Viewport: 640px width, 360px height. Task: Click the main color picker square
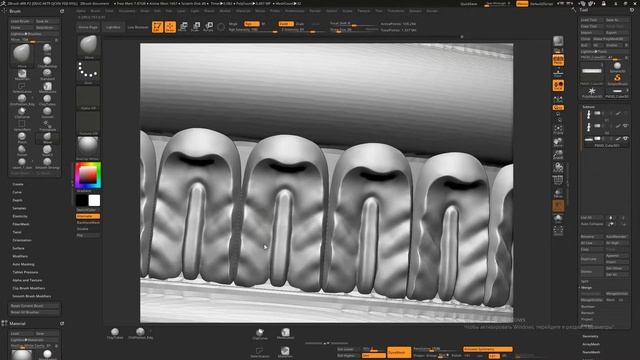tap(88, 175)
